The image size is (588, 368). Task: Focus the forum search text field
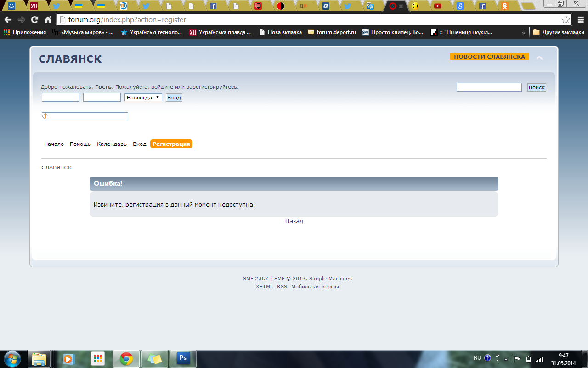click(489, 87)
